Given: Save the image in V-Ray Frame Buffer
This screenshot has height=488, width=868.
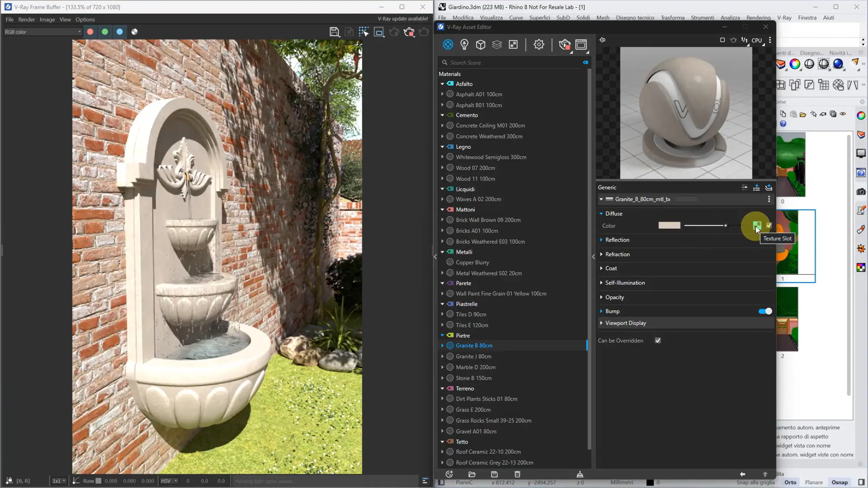Looking at the screenshot, I should [x=334, y=32].
